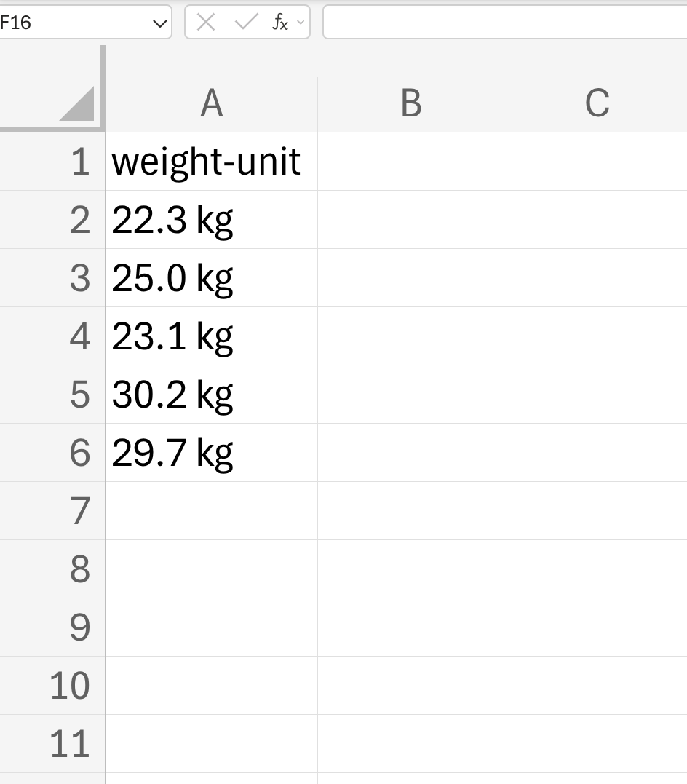Select row 11 header
687x784 pixels.
(x=52, y=744)
